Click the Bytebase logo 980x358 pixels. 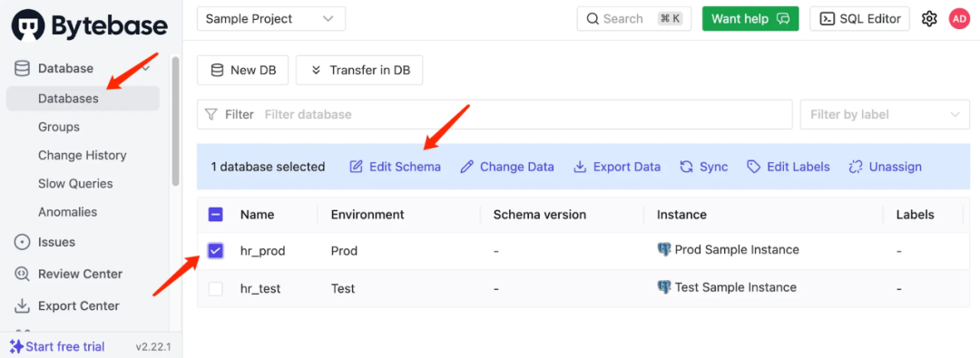(x=90, y=25)
